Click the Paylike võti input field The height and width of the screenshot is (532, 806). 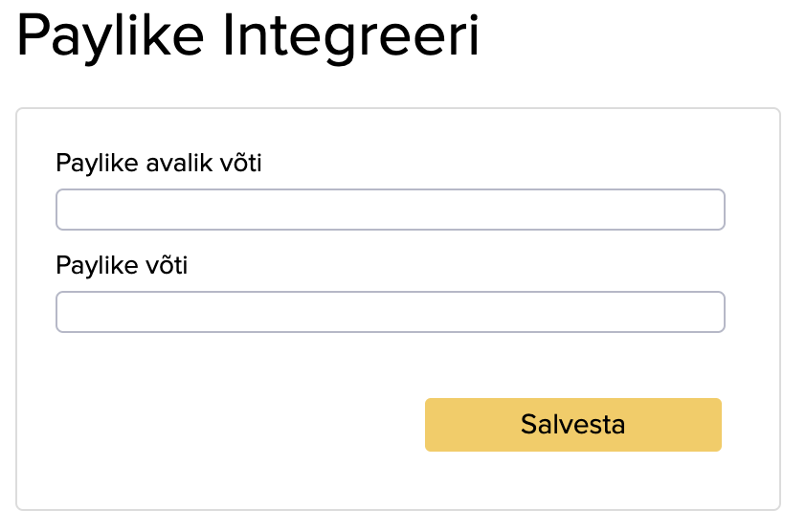pyautogui.click(x=390, y=312)
